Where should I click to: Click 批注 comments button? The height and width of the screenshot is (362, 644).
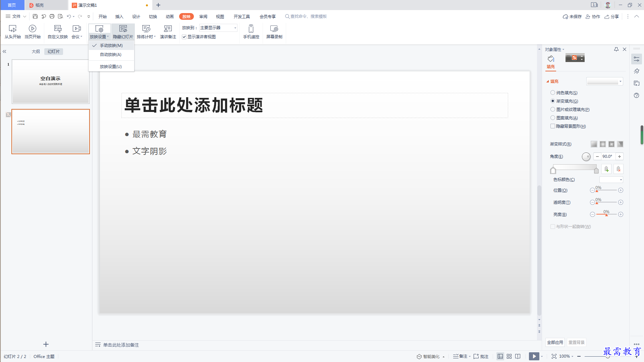481,356
